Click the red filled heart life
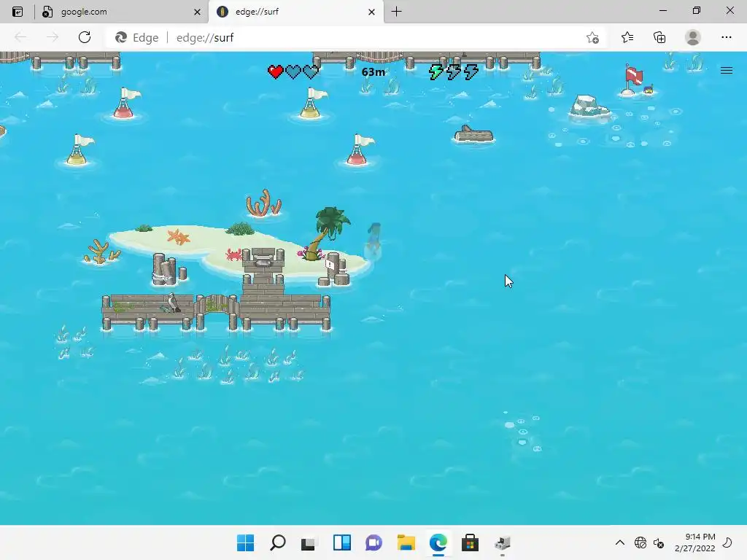 pyautogui.click(x=275, y=72)
